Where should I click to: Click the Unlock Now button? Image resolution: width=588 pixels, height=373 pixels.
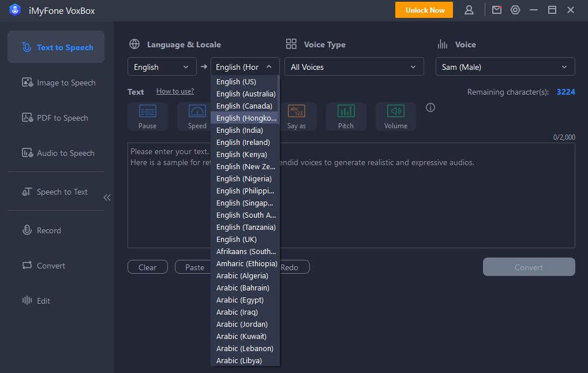[x=424, y=10]
